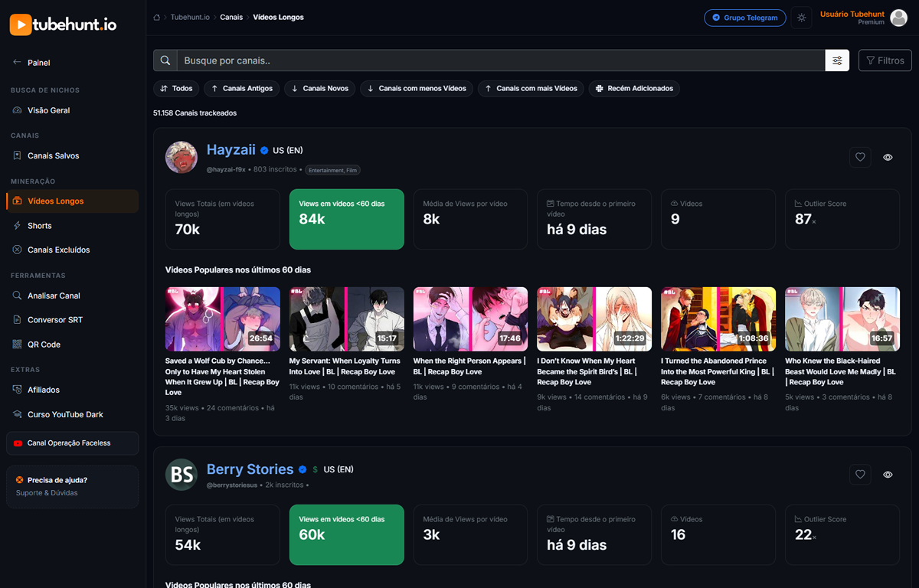Screen dimensions: 919x588
Task: Select the Todos sort chip
Action: 176,89
